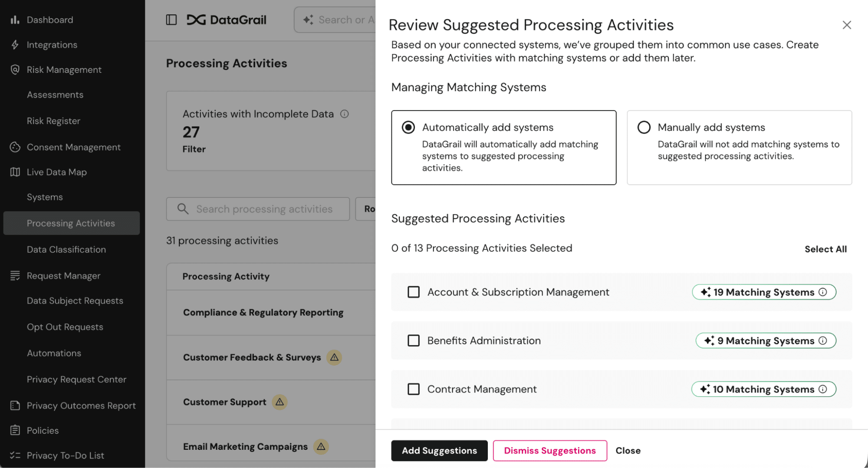Click info icon on 10 Matching Systems badge

tap(823, 389)
